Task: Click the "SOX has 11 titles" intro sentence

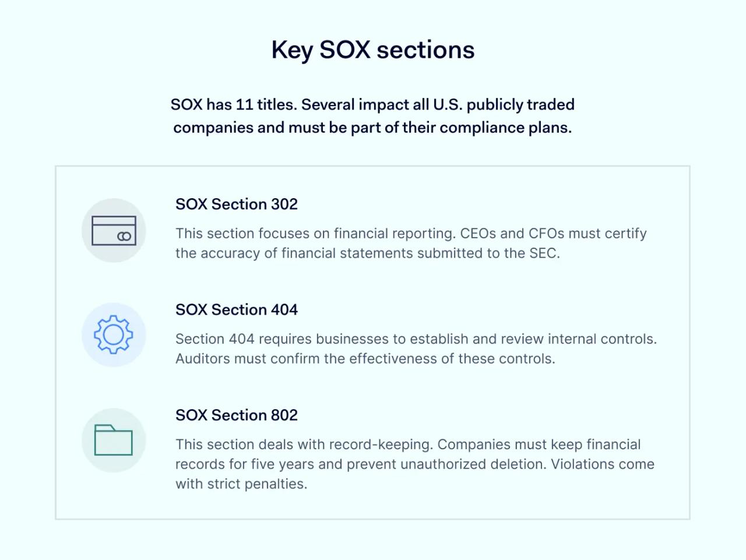Action: (372, 105)
